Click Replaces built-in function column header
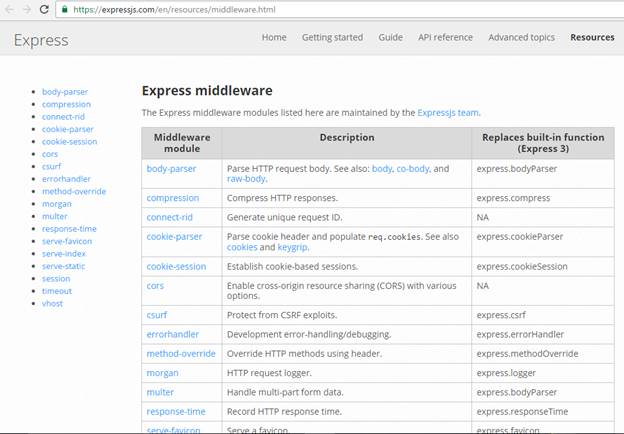Screen dimensions: 624x434 click(x=543, y=143)
